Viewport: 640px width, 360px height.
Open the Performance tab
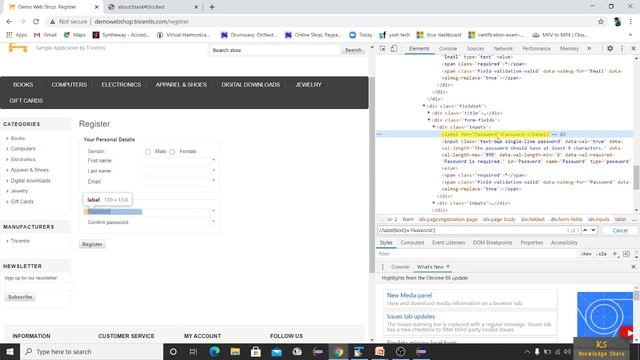(x=536, y=49)
